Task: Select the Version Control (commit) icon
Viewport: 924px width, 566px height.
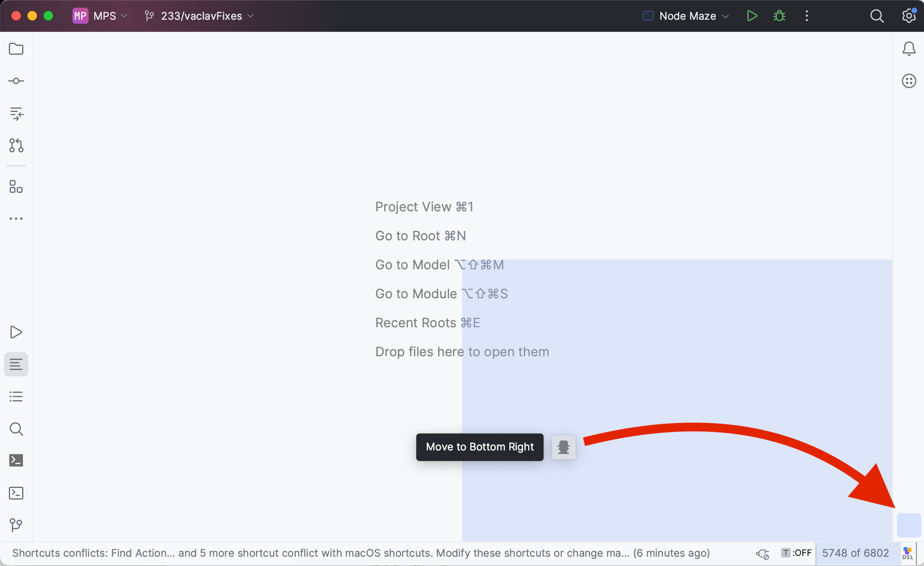Action: tap(16, 81)
